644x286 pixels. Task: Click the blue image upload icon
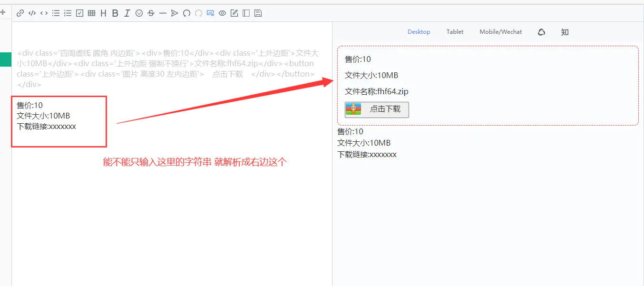[x=210, y=13]
